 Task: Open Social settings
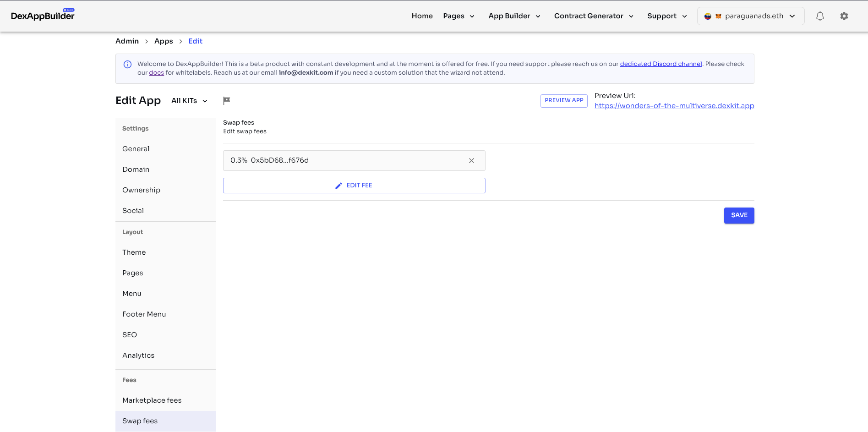166,211
